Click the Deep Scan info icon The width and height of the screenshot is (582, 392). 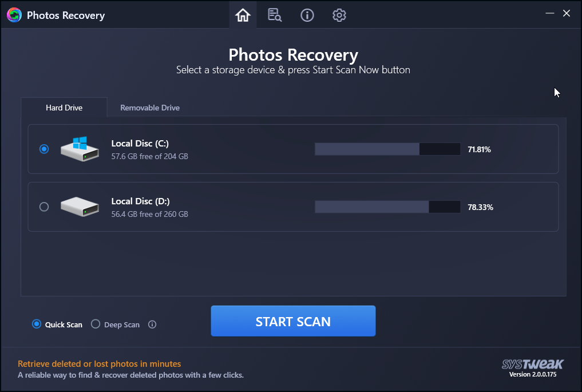[152, 324]
